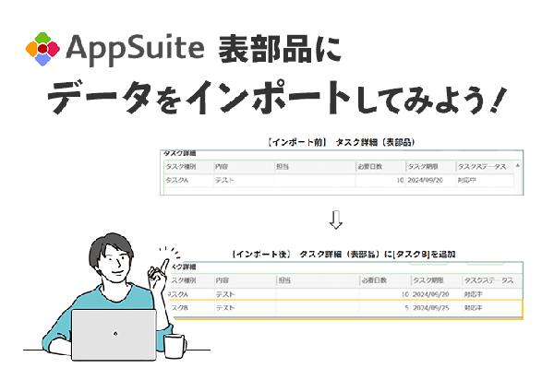Select the タスクステータス header in the インポート前 table
This screenshot has height=392, width=554.
coord(482,167)
